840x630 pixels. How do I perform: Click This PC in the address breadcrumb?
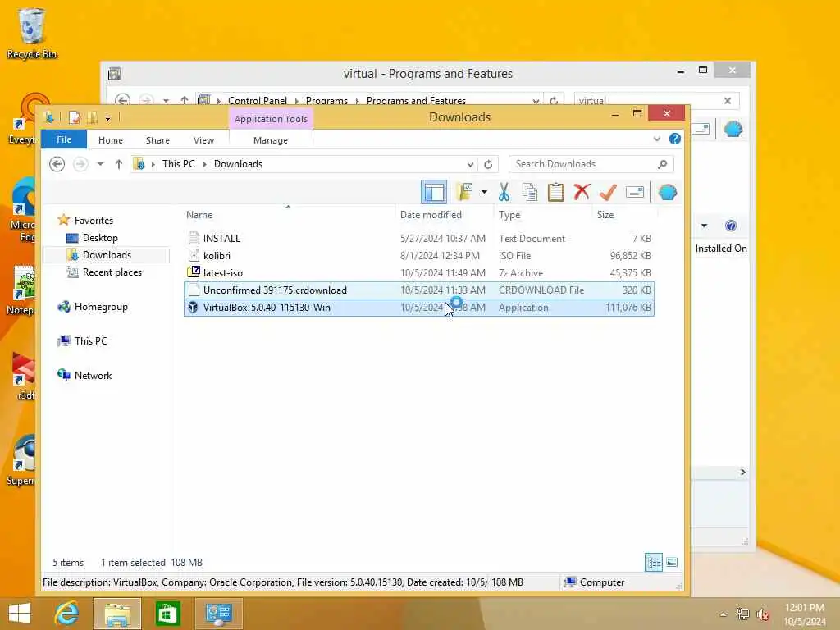178,164
